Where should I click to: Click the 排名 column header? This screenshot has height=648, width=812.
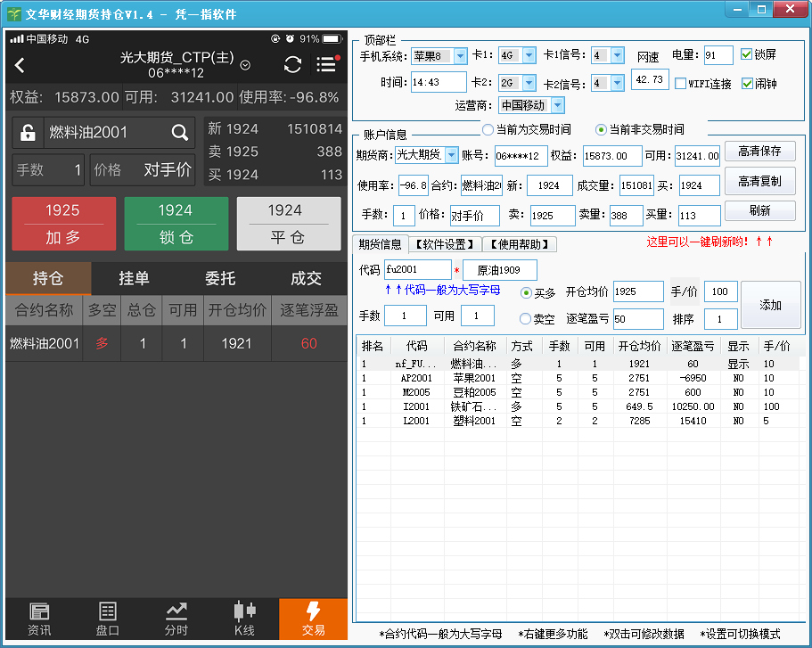click(373, 346)
